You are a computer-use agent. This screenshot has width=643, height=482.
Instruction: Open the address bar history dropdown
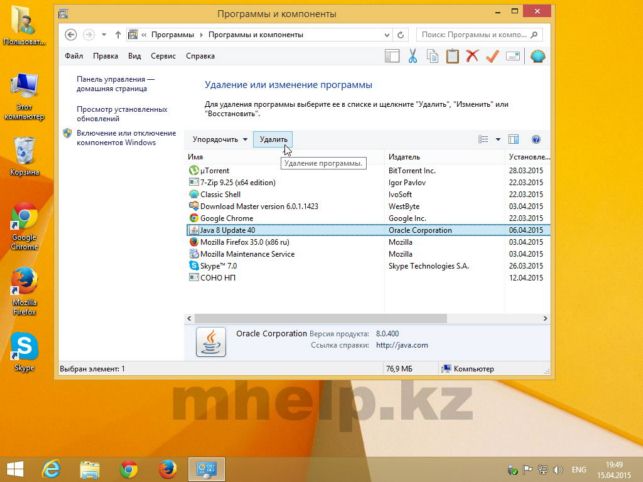387,35
